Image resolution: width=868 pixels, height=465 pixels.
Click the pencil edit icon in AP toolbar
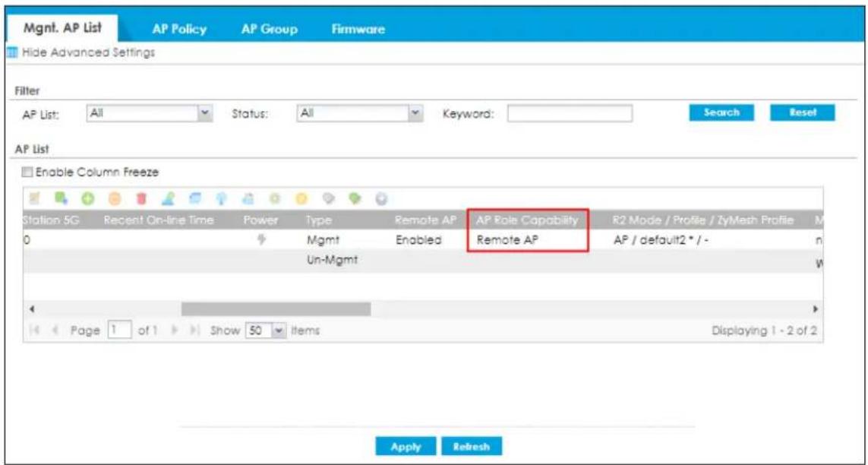pos(33,199)
